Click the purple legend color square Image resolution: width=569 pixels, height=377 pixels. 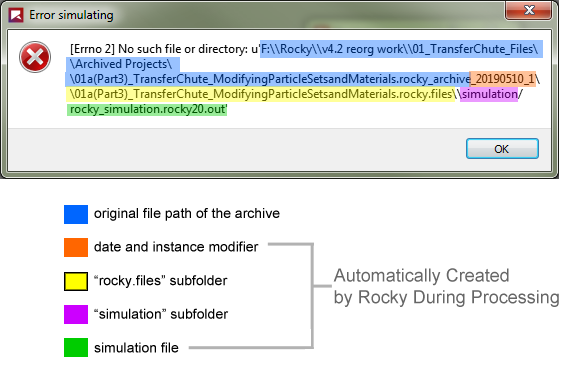pos(76,314)
